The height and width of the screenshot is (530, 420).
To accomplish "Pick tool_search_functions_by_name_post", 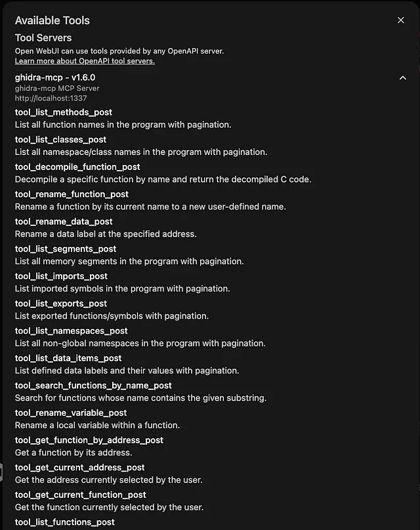I will pyautogui.click(x=93, y=386).
